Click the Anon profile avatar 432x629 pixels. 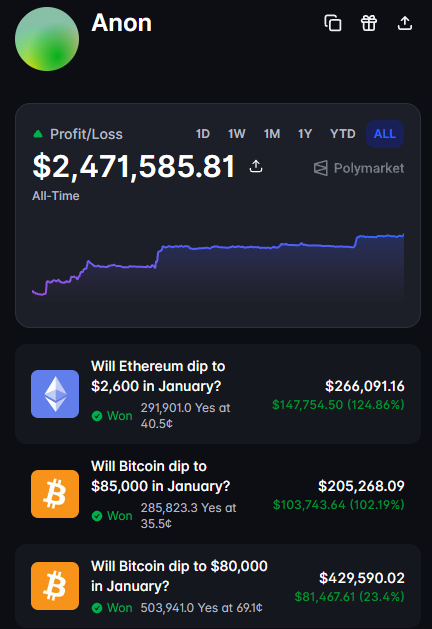47,39
